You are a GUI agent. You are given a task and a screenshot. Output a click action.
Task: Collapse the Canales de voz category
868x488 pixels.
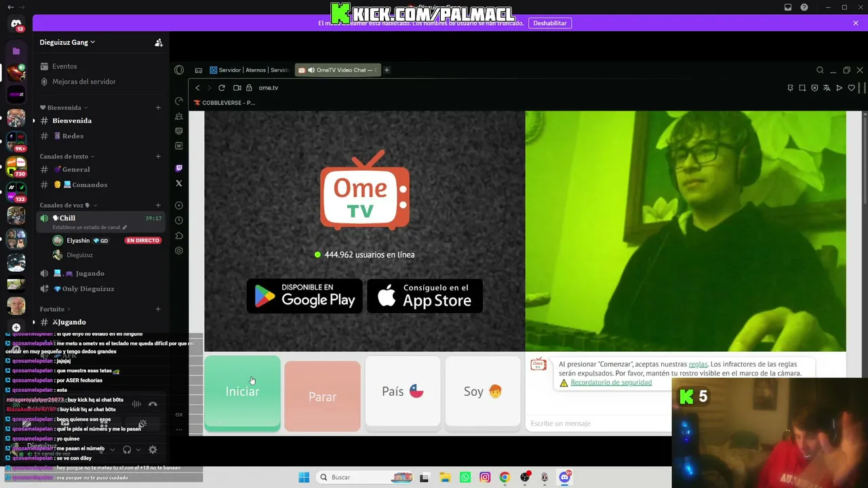[68, 205]
